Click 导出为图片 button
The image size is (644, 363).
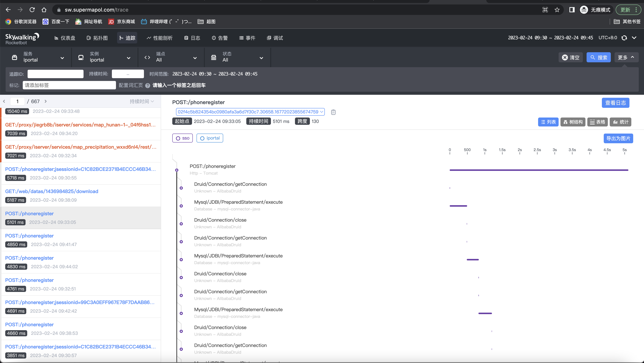pyautogui.click(x=618, y=138)
